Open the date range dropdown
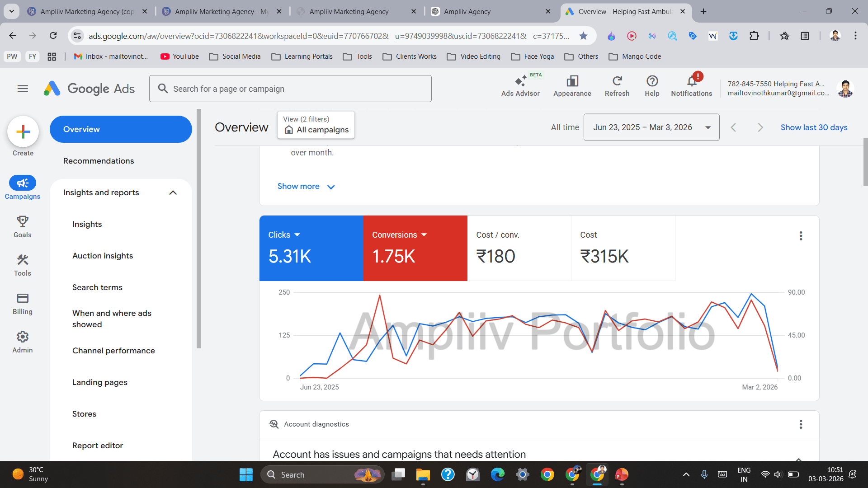Image resolution: width=868 pixels, height=488 pixels. [x=651, y=127]
